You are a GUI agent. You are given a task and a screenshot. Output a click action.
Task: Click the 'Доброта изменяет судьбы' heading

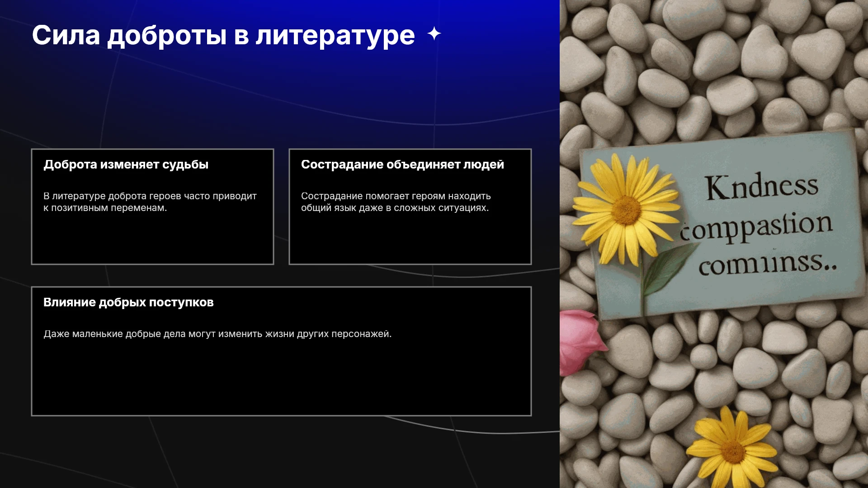click(x=126, y=164)
